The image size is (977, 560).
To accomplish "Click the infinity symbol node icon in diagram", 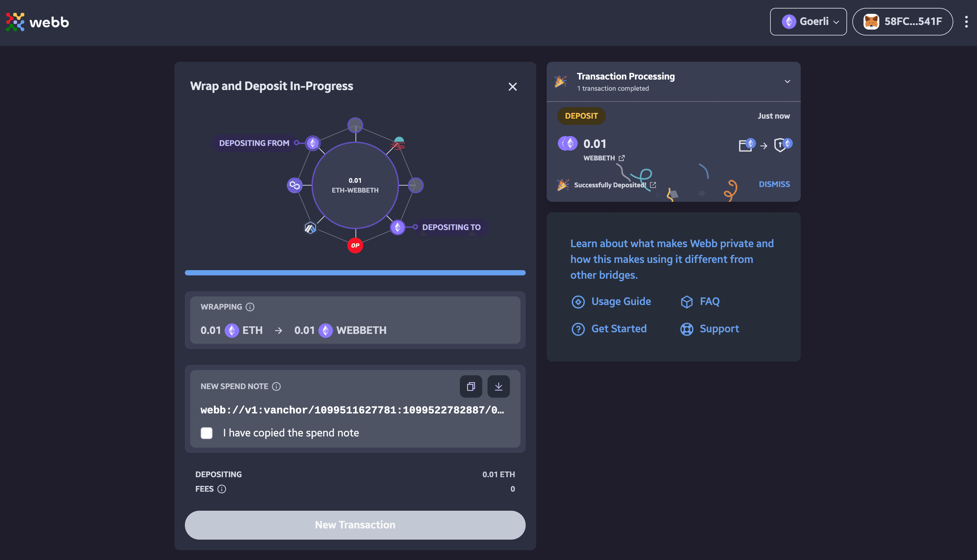I will [295, 185].
